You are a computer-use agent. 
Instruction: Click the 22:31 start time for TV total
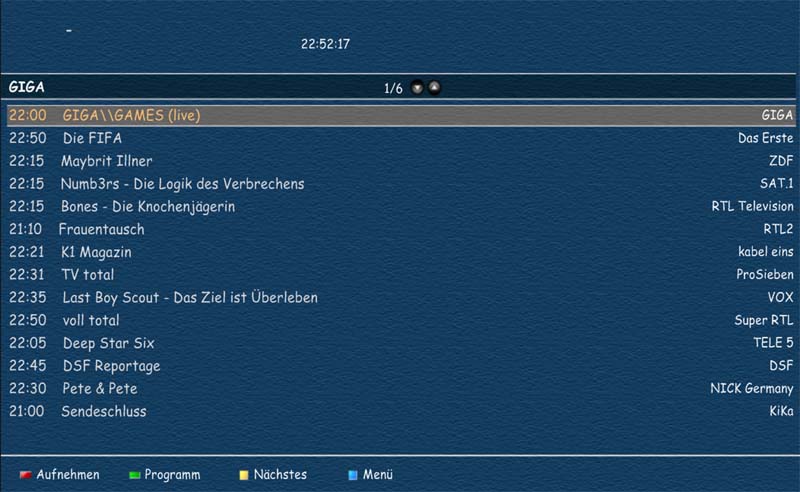click(27, 275)
